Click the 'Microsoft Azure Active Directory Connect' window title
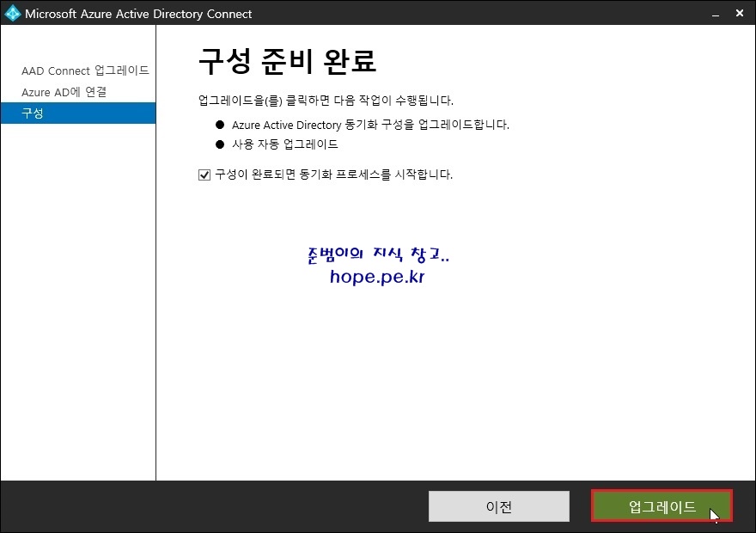 tap(138, 14)
